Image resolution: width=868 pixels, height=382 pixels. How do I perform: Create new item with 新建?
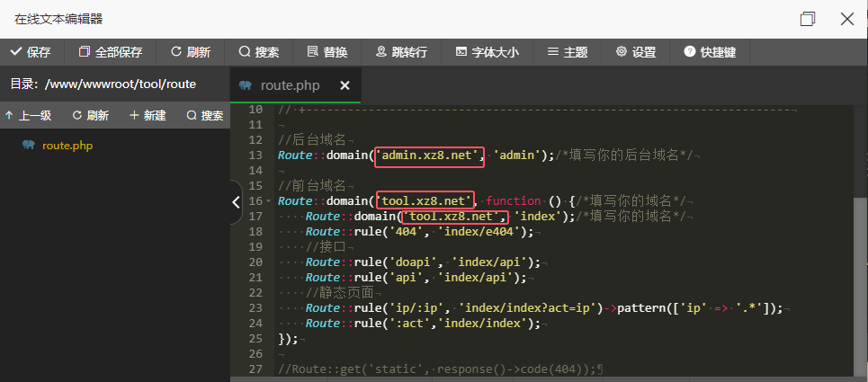click(x=148, y=116)
